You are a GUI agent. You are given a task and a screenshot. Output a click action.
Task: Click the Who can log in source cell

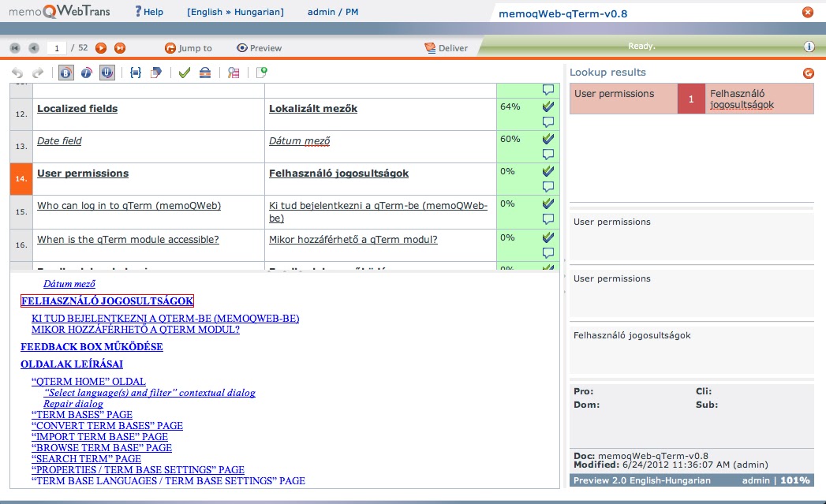click(148, 211)
